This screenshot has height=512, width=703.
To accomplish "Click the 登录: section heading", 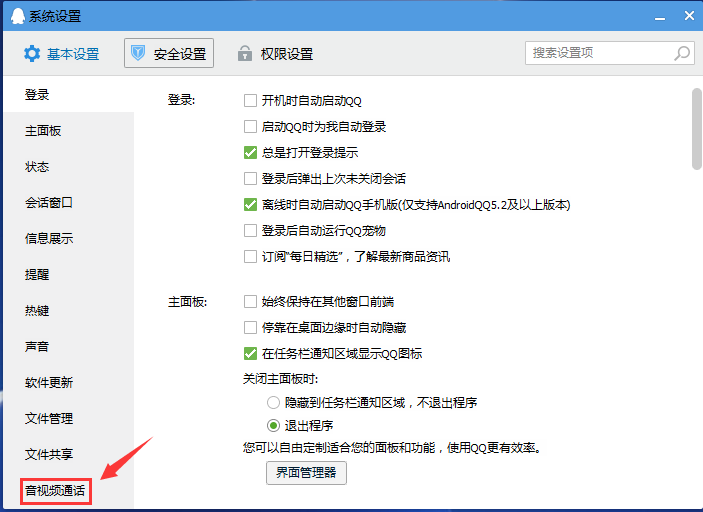I will tap(182, 100).
